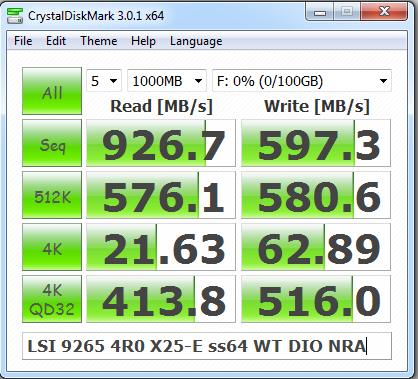Screen dimensions: 418x379
Task: Start the Seq sequential test
Action: pyautogui.click(x=52, y=143)
